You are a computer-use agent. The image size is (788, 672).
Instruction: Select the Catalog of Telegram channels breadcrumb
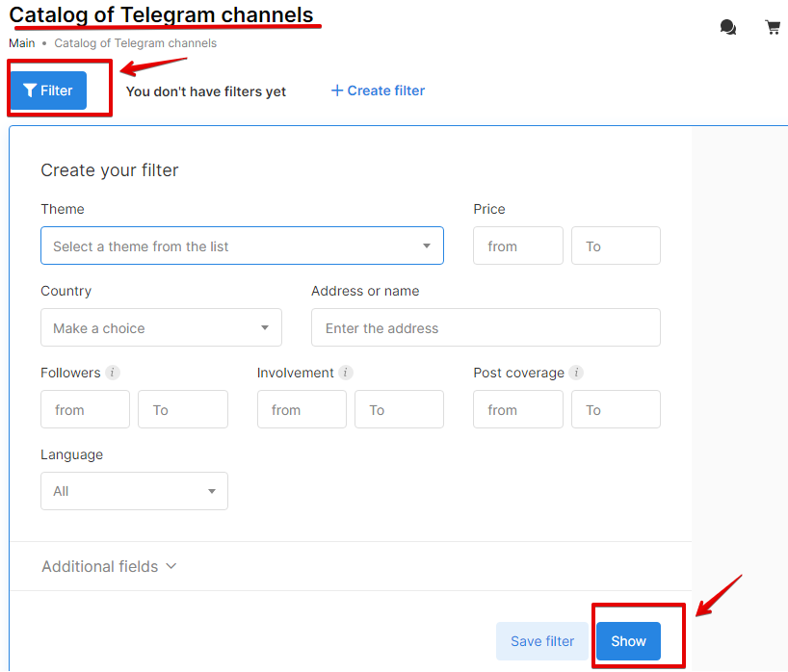[x=135, y=43]
